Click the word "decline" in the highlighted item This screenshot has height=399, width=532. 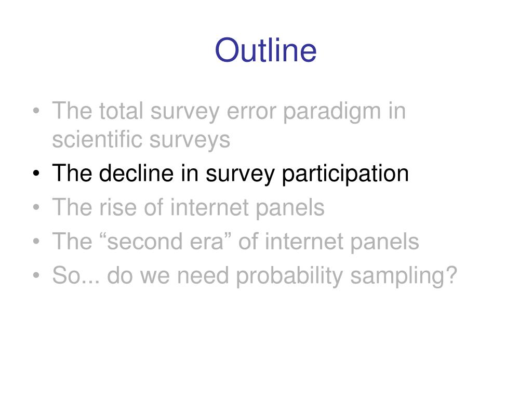(x=136, y=173)
